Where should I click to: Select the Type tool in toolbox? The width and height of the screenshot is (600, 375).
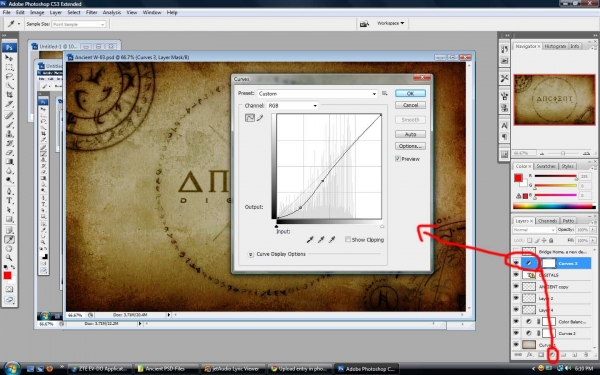click(x=9, y=200)
